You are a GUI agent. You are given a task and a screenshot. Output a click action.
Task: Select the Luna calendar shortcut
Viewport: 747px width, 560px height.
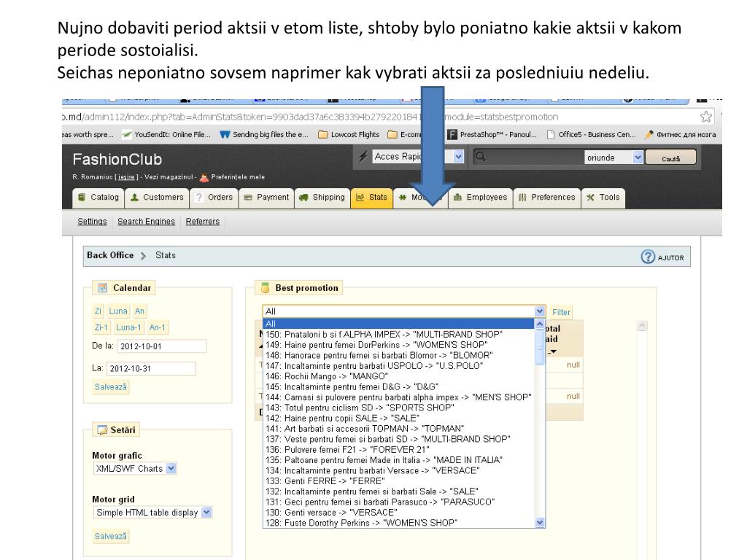click(x=118, y=311)
